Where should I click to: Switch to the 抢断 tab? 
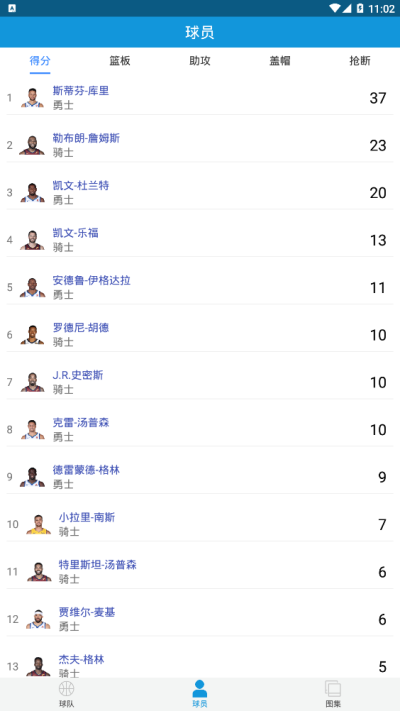[x=360, y=61]
